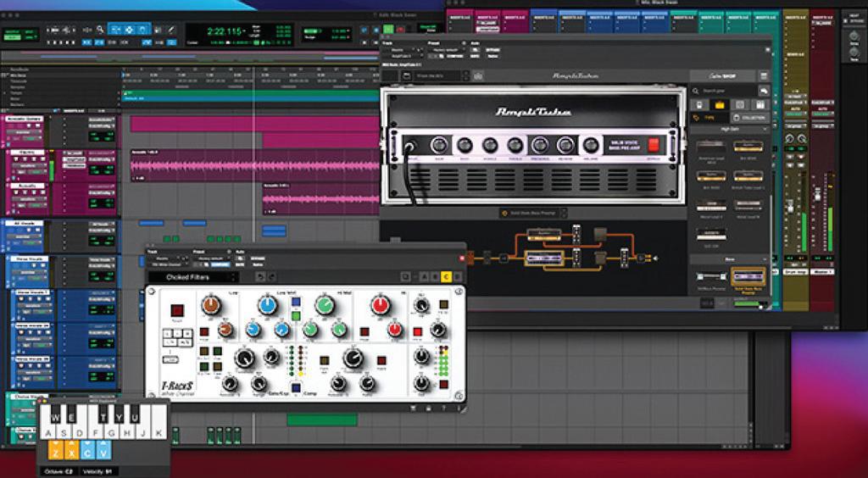Toggle the dark red square in T-RackS Low band
Image resolution: width=868 pixels, height=478 pixels.
pos(203,332)
